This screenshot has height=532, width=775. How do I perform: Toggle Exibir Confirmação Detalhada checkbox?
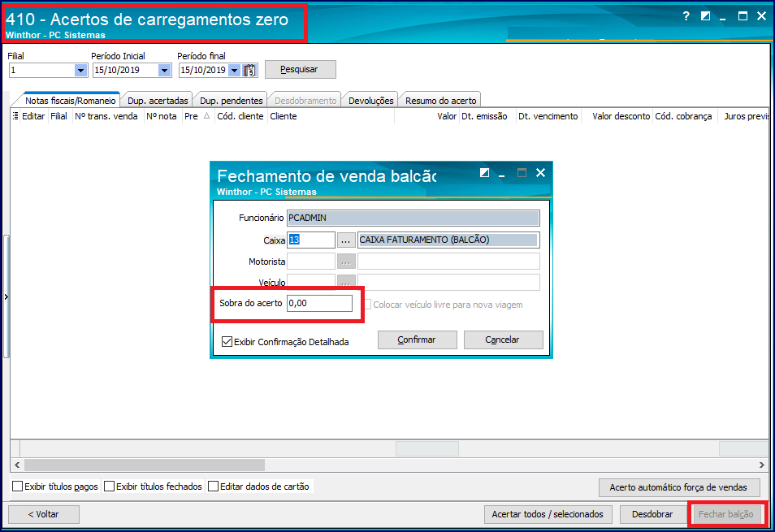(x=227, y=342)
